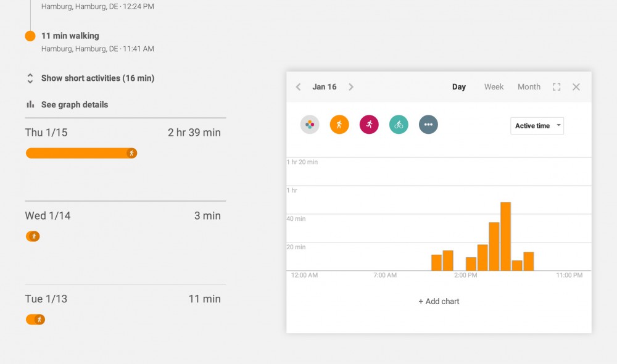
Task: Click Show short activities (16 min)
Action: [x=97, y=78]
